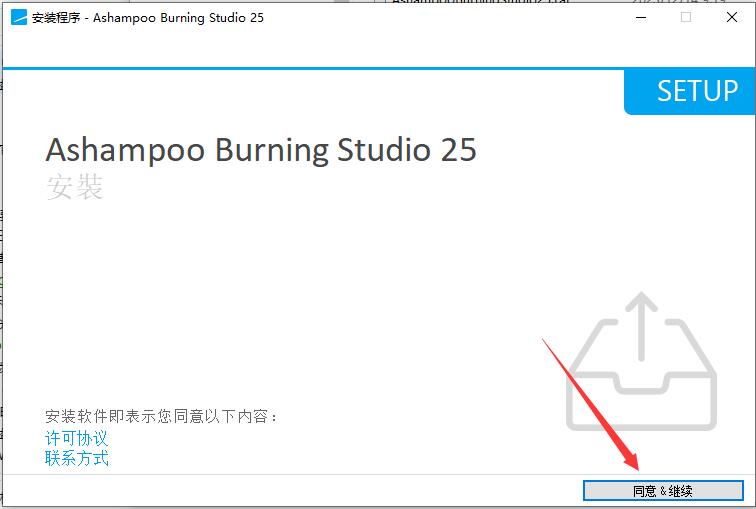
Task: Click the 安装软件即表示您同意以下内容 notice text
Action: tap(162, 415)
